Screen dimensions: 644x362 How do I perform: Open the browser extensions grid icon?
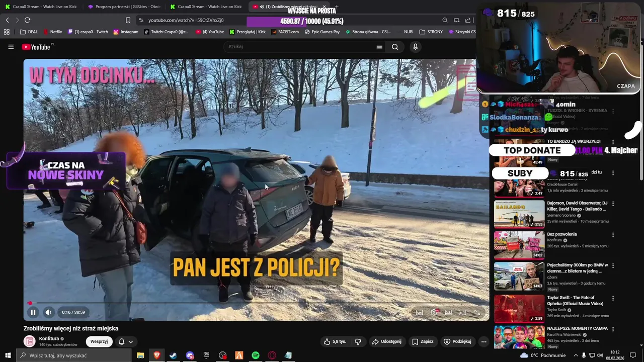click(7, 32)
